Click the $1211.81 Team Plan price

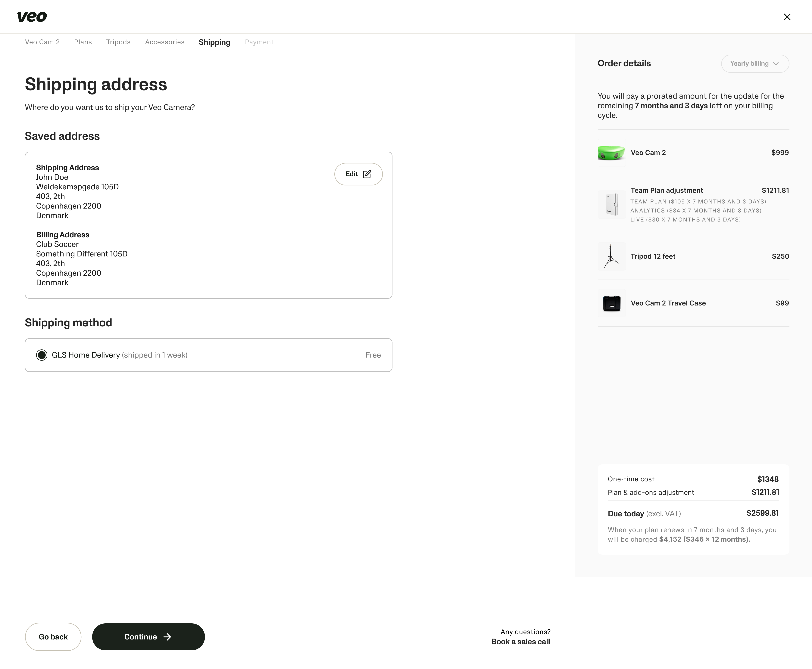(x=775, y=190)
